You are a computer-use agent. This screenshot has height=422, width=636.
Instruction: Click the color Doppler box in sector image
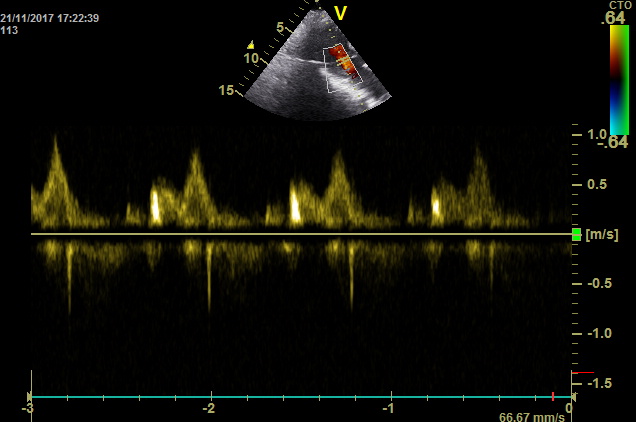coord(343,68)
